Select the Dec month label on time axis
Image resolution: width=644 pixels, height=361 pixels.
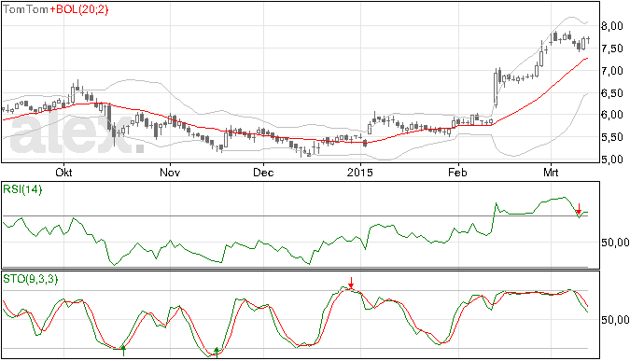pos(263,173)
